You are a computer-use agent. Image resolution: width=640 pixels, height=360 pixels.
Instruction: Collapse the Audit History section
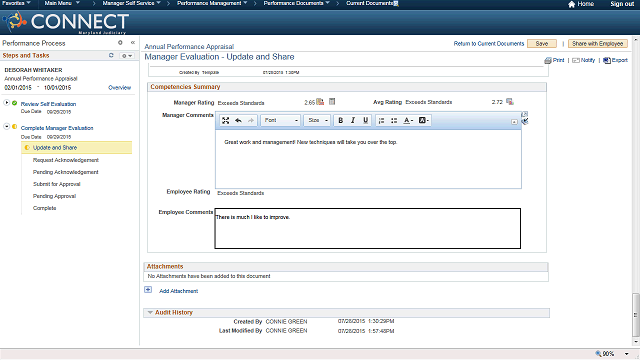click(x=150, y=313)
